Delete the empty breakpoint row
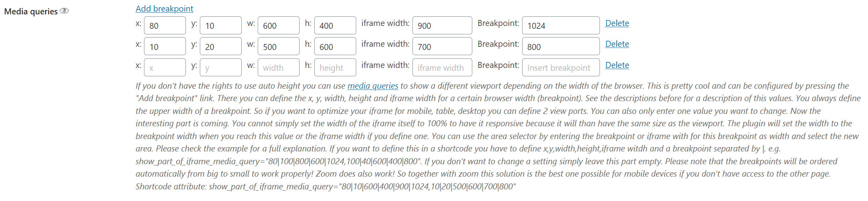This screenshot has height=201, width=868. pos(617,65)
